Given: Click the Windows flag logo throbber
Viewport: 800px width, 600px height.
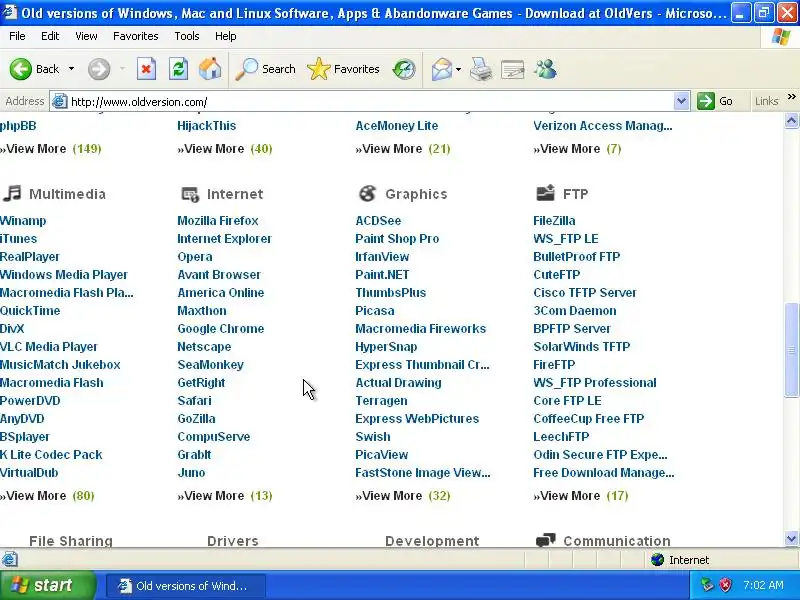Looking at the screenshot, I should 781,36.
